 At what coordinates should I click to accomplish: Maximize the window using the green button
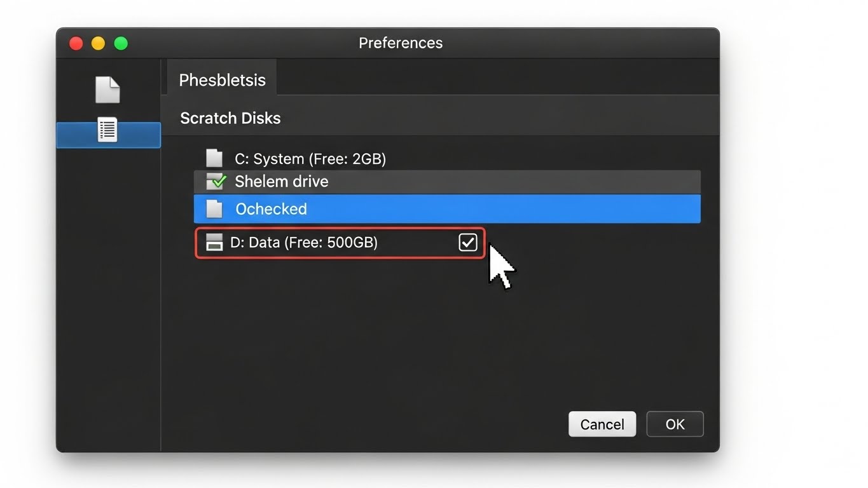pyautogui.click(x=121, y=43)
